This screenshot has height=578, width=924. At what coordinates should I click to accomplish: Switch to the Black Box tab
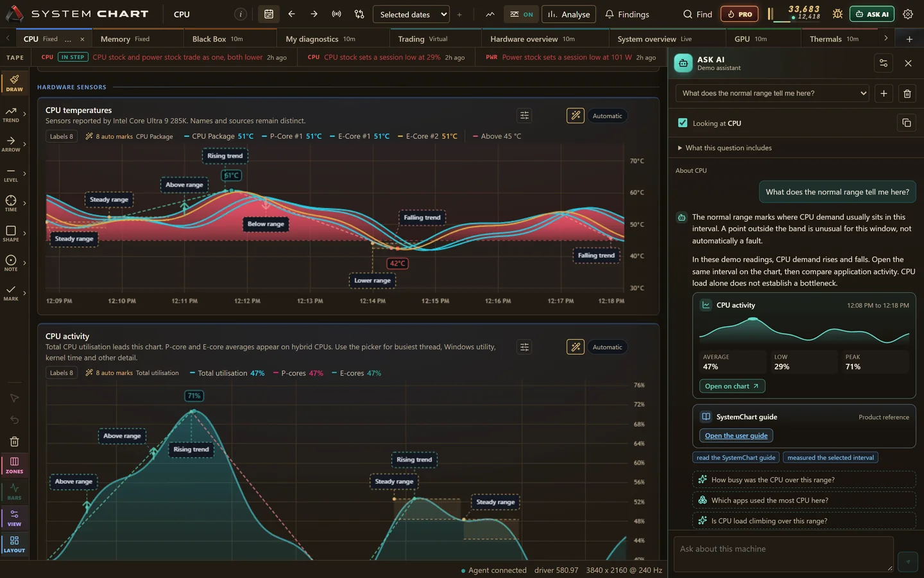click(x=230, y=39)
